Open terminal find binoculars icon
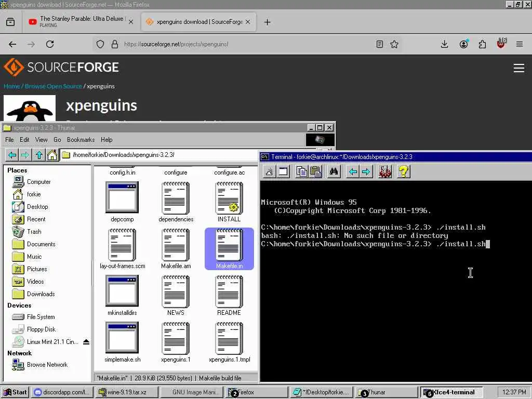Screen dimensions: 532x399 click(334, 171)
